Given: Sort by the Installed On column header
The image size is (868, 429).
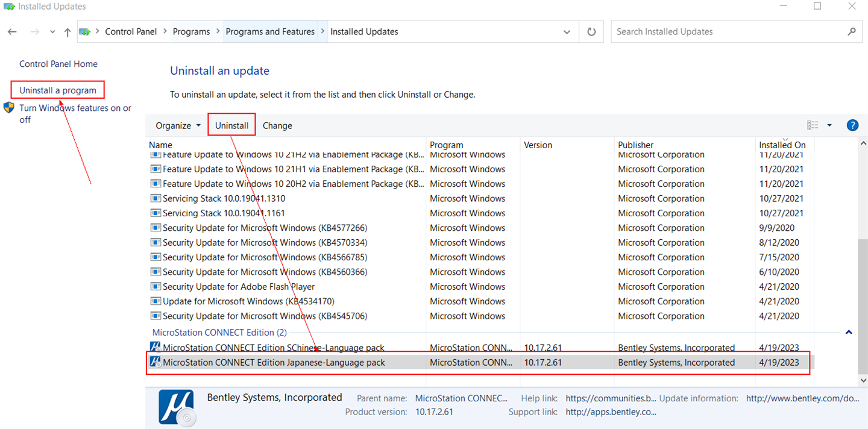Looking at the screenshot, I should point(782,145).
